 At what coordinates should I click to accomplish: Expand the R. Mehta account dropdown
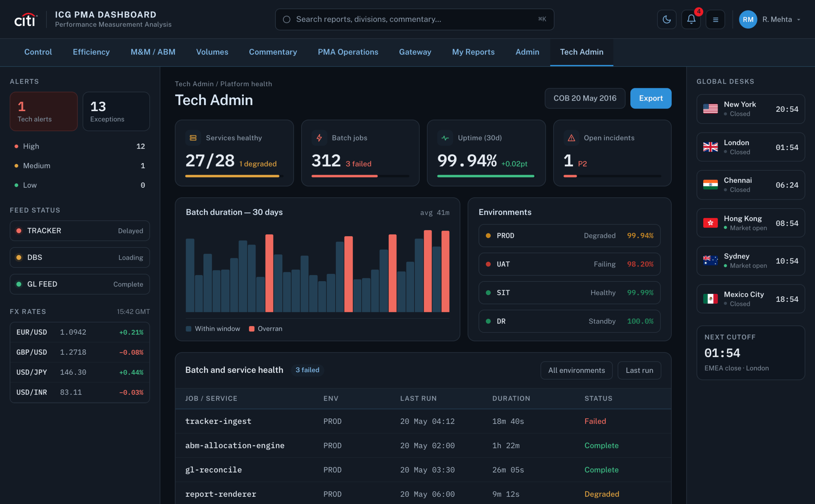pos(781,19)
